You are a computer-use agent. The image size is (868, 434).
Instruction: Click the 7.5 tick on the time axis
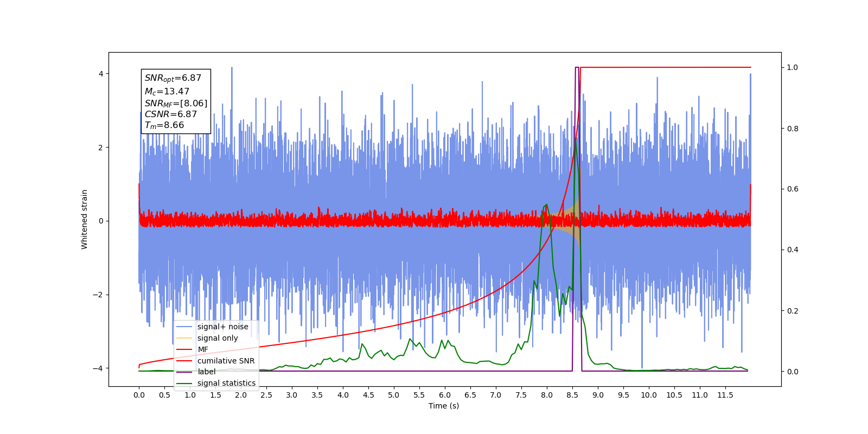click(521, 395)
